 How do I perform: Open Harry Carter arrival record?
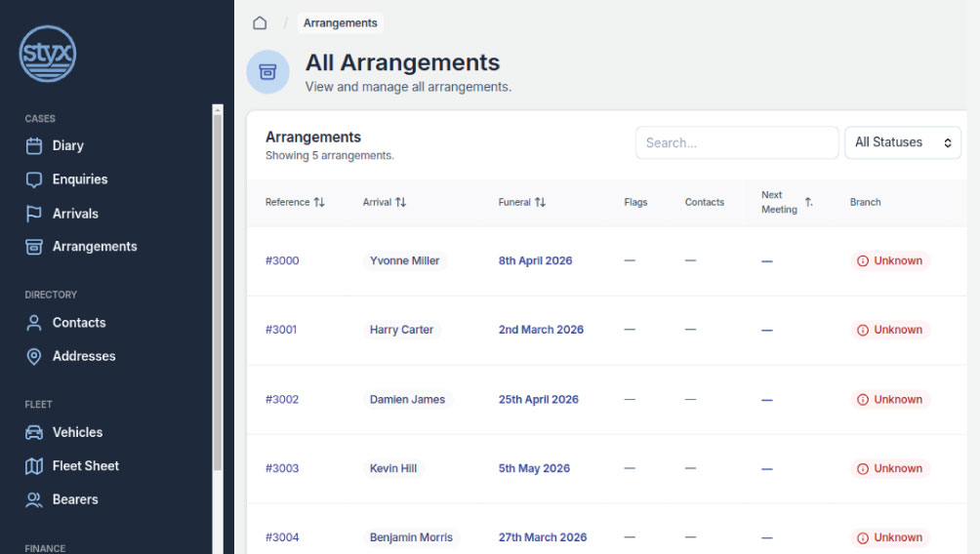point(401,330)
